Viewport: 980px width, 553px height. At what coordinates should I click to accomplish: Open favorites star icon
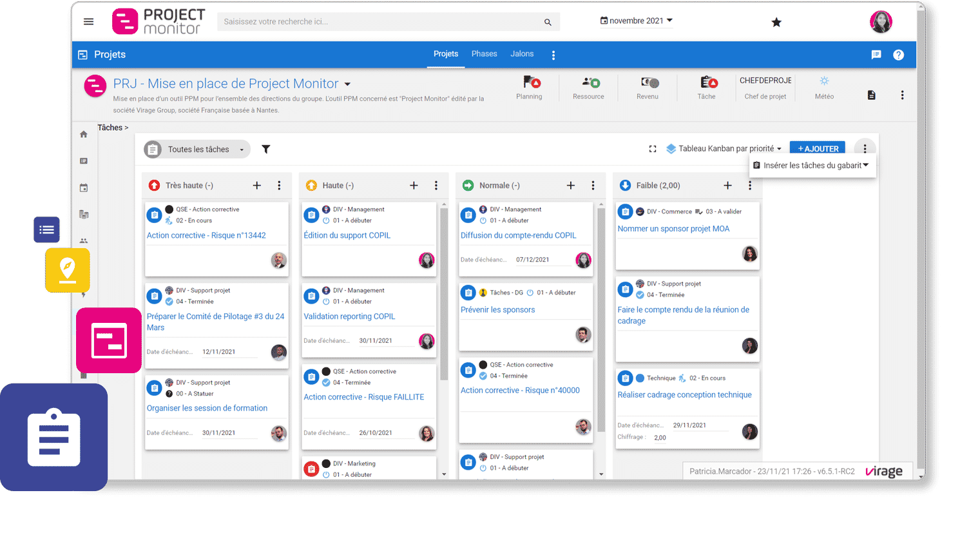[x=776, y=23]
